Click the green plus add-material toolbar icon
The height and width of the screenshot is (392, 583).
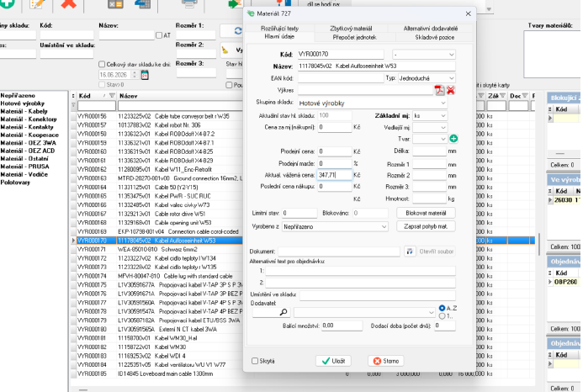click(x=7, y=3)
